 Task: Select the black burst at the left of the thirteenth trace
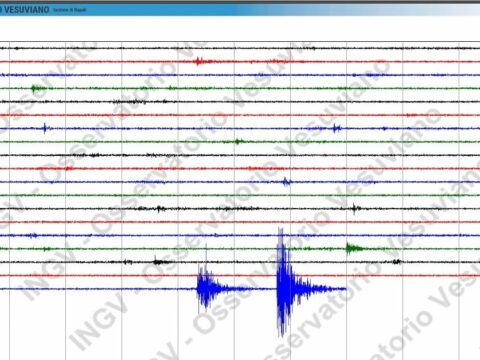[161, 209]
